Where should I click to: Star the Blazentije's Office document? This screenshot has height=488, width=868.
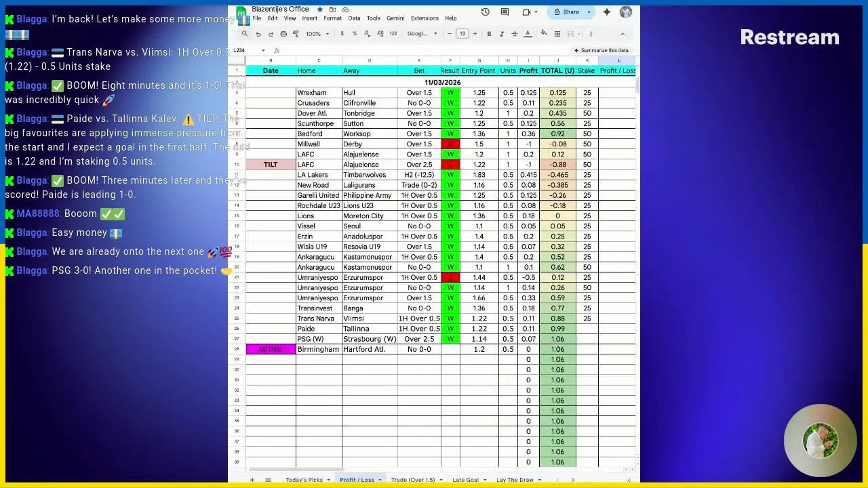point(319,9)
